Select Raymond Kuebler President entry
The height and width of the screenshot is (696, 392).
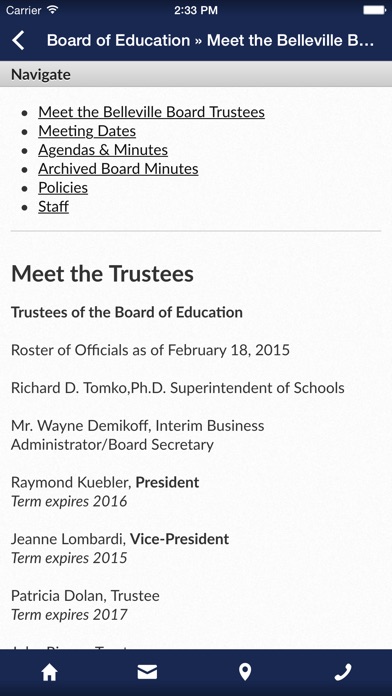[105, 492]
